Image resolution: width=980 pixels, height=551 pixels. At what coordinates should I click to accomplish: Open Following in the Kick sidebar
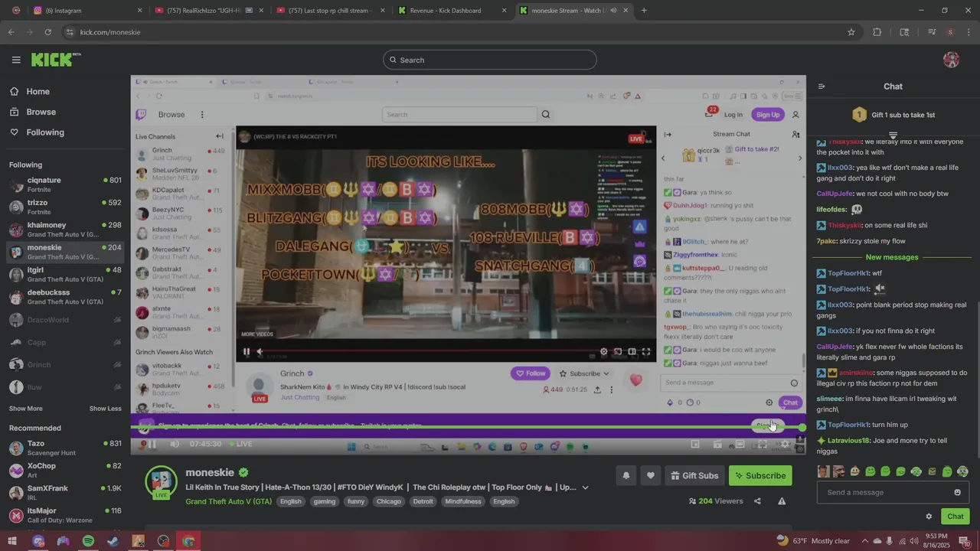(37, 132)
